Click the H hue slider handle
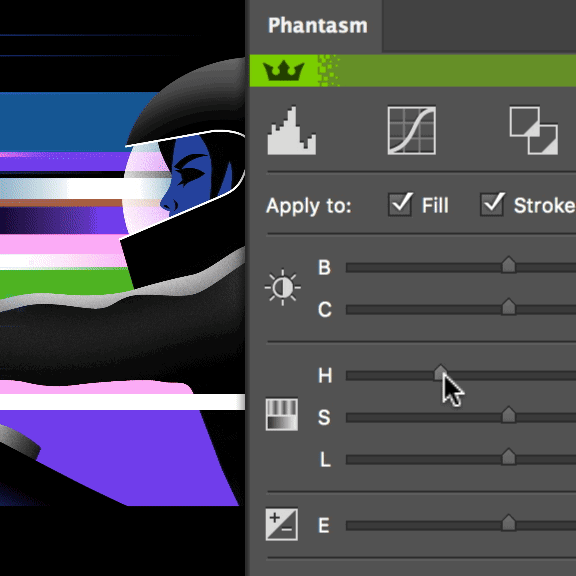The height and width of the screenshot is (576, 576). 440,372
